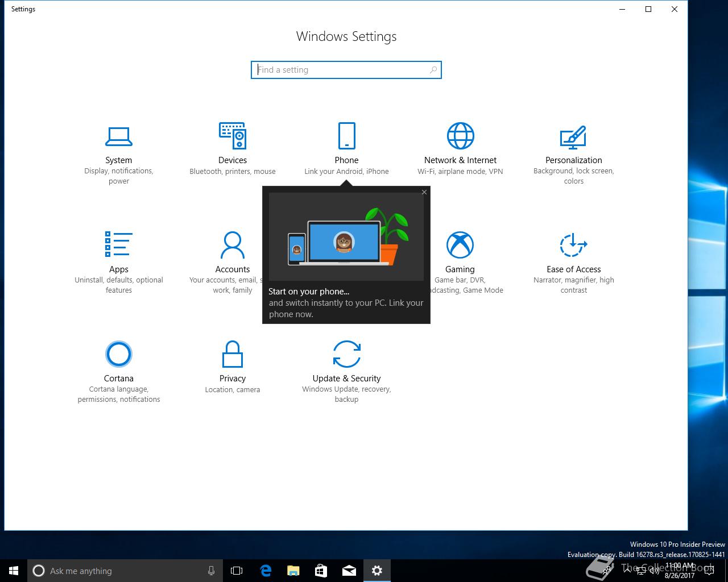Open File Explorer from taskbar
The height and width of the screenshot is (582, 728).
point(293,571)
